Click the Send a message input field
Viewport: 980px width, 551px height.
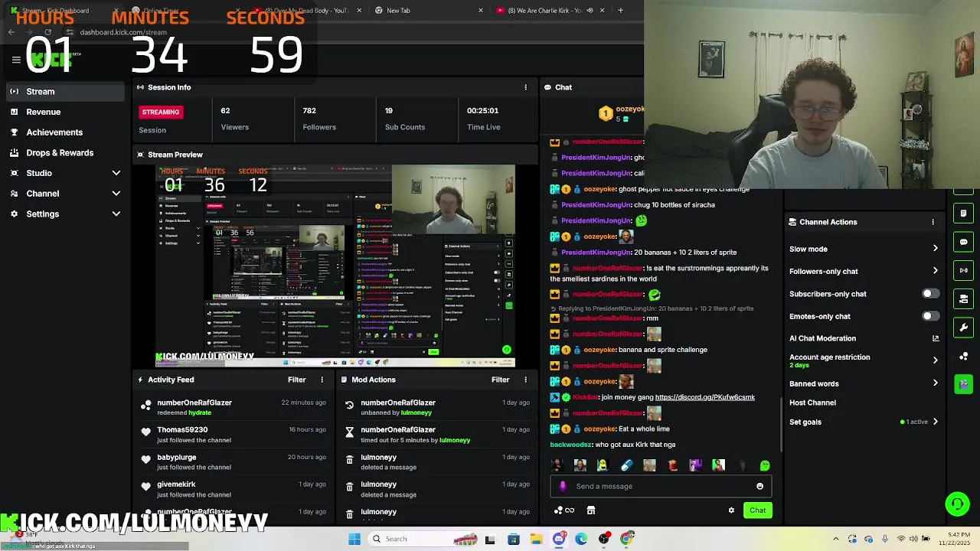coord(662,486)
